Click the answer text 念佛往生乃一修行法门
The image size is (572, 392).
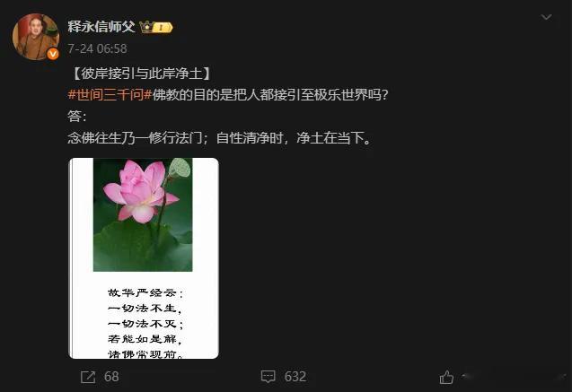click(x=135, y=138)
